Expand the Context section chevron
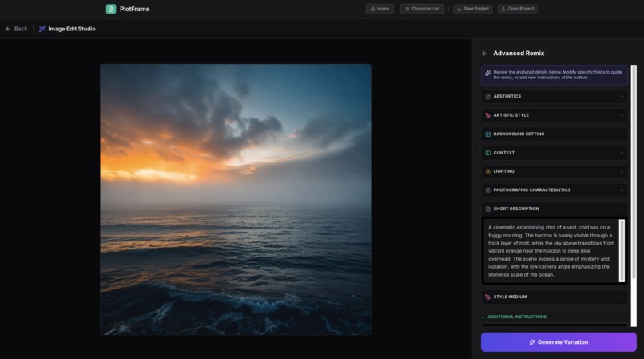The image size is (644, 359). click(622, 153)
